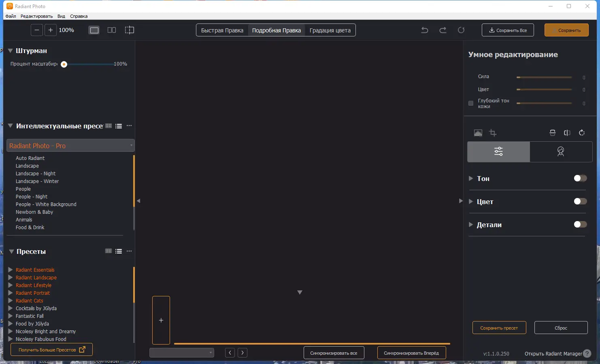Open more options for Пресеты panel
Screen dimensions: 600x364
(129, 251)
